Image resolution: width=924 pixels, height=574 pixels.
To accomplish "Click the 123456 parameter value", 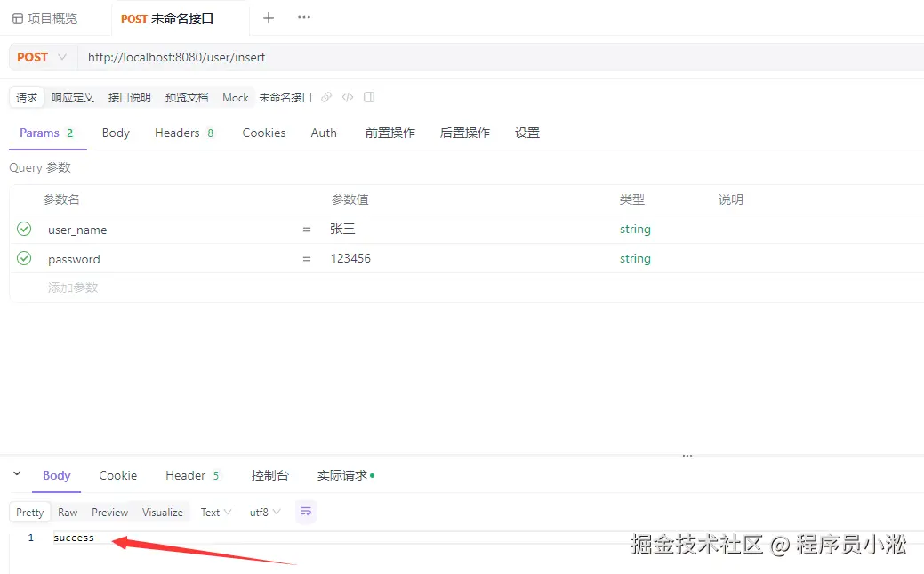I will pos(350,258).
